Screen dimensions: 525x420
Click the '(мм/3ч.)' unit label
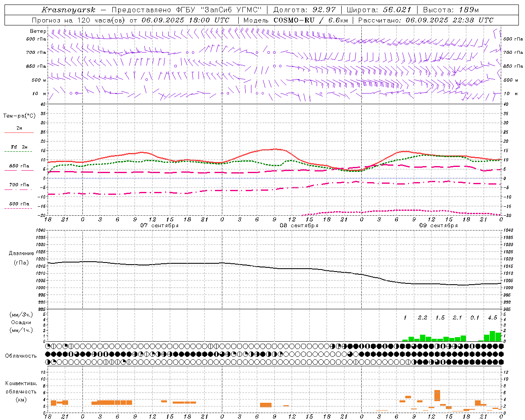[21, 315]
